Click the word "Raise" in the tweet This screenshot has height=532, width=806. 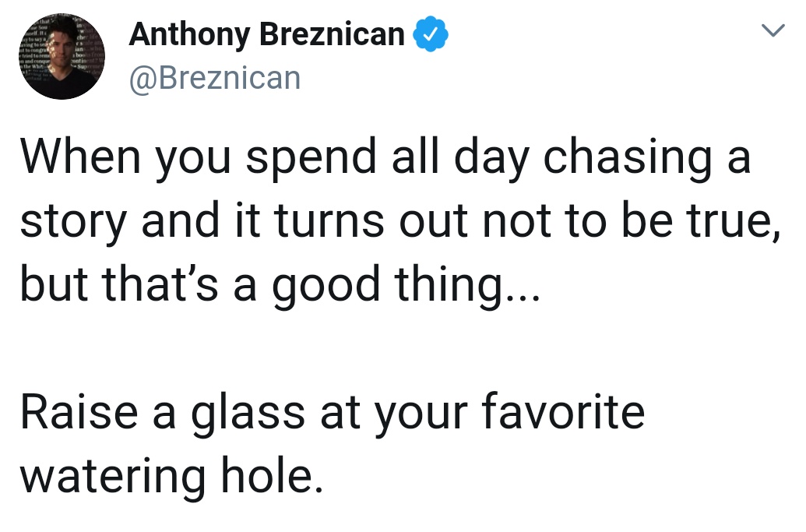pyautogui.click(x=79, y=412)
